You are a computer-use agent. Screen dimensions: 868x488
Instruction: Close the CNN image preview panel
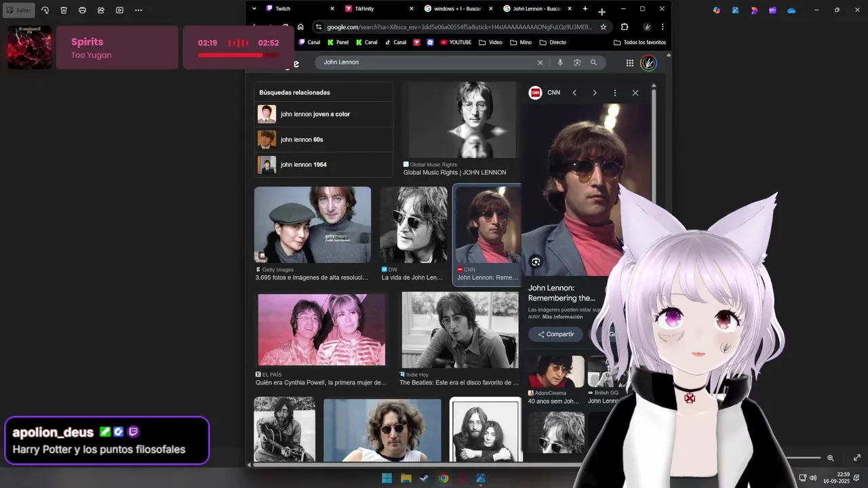[635, 93]
